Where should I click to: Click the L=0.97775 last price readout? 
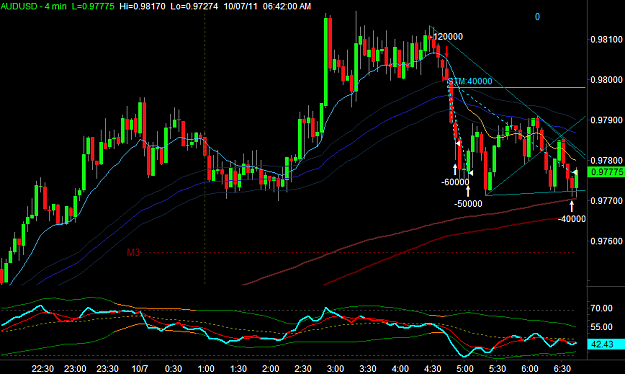coord(93,6)
